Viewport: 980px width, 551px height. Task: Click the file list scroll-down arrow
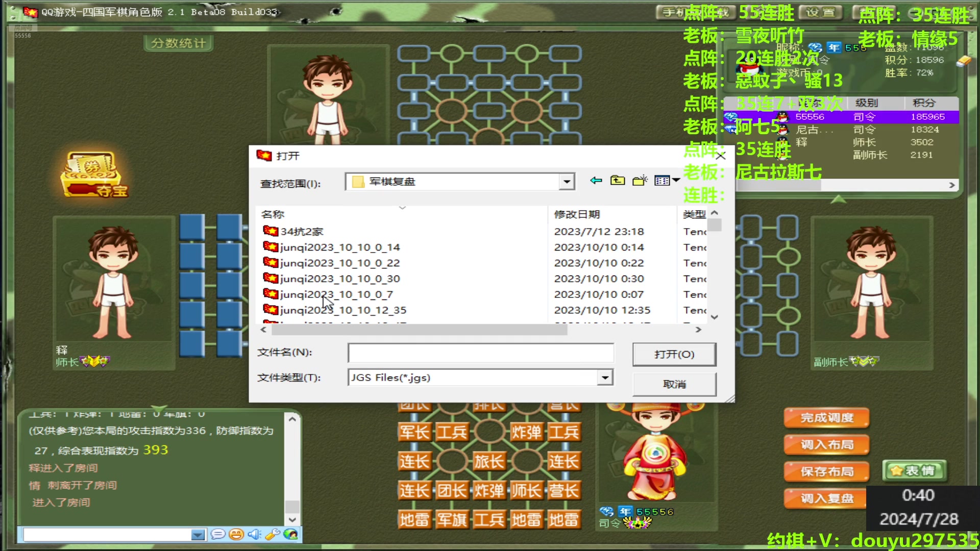click(715, 317)
